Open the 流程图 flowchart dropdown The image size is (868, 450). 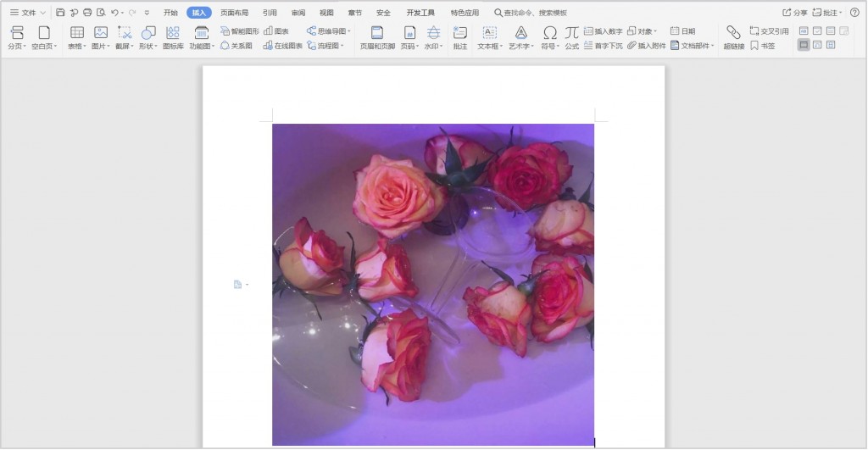click(325, 46)
